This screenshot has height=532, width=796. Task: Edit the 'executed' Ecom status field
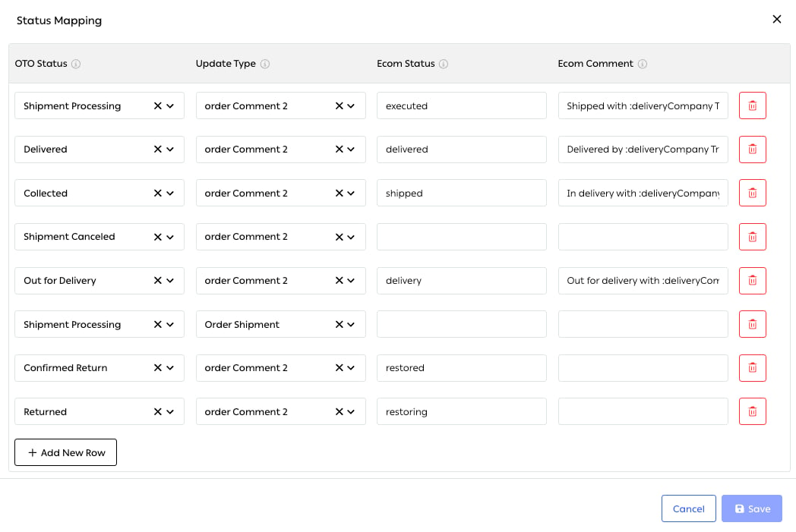pos(462,105)
